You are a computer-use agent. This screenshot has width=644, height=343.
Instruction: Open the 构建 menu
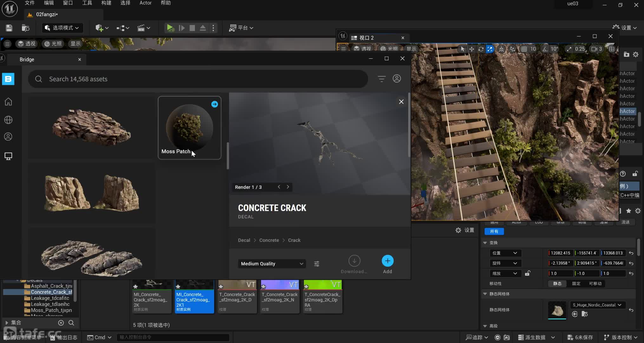tap(106, 3)
